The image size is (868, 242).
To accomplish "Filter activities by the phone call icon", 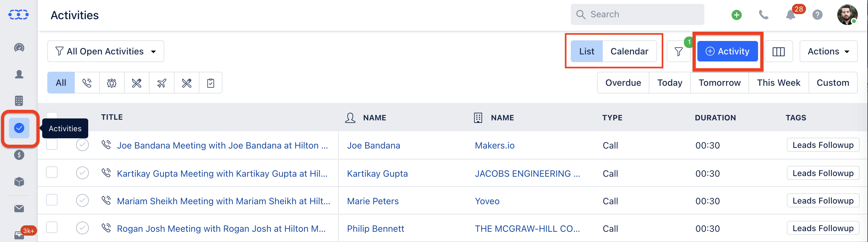I will click(87, 83).
